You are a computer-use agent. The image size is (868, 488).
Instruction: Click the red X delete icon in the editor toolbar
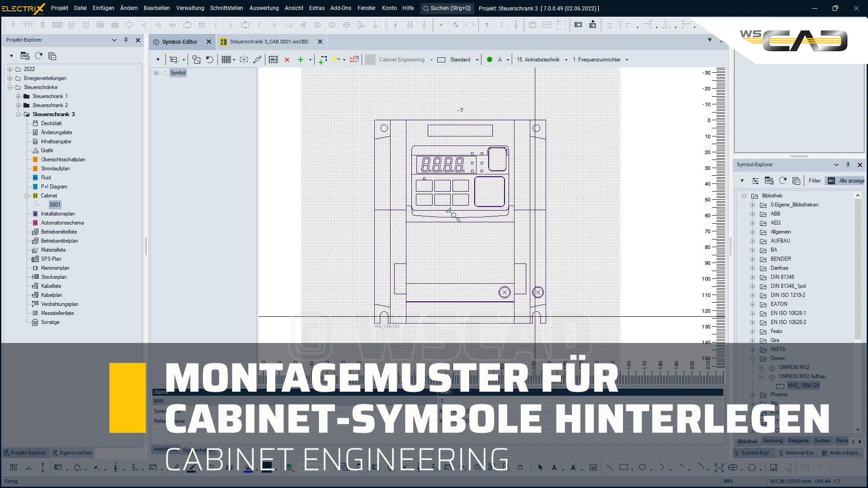click(287, 59)
